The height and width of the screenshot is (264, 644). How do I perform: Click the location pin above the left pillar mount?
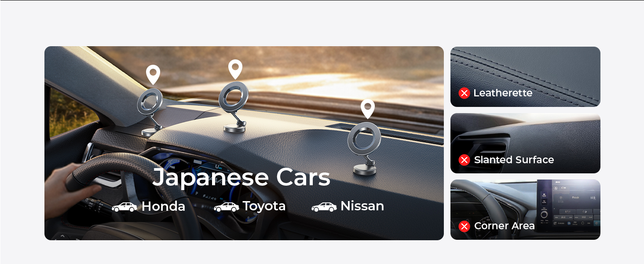(153, 75)
